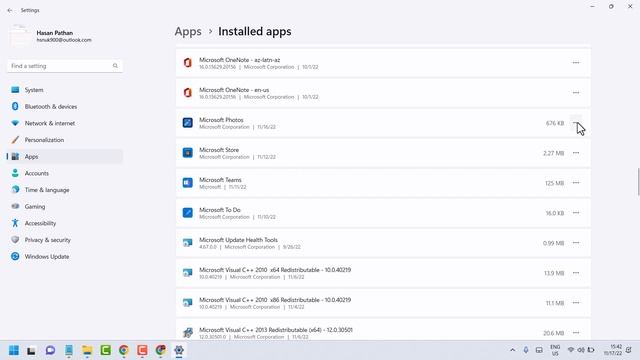The width and height of the screenshot is (640, 360).
Task: Open options for Microsoft Update Health Tools
Action: [x=576, y=243]
